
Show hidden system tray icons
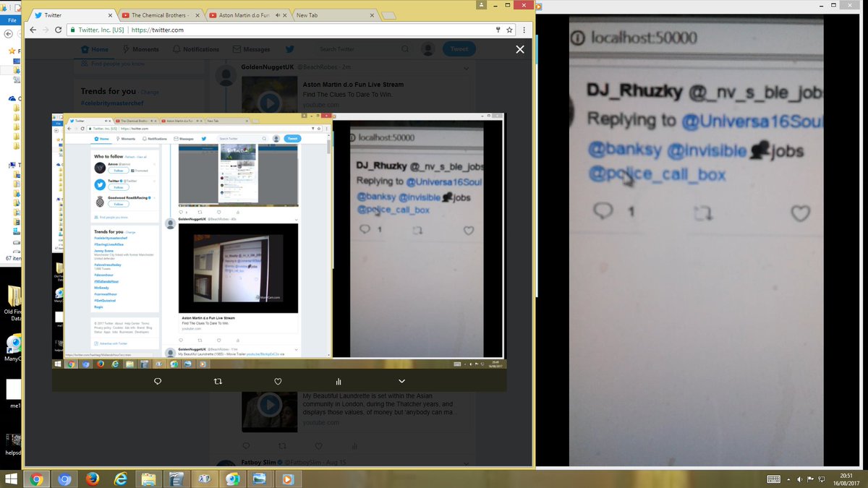click(788, 479)
